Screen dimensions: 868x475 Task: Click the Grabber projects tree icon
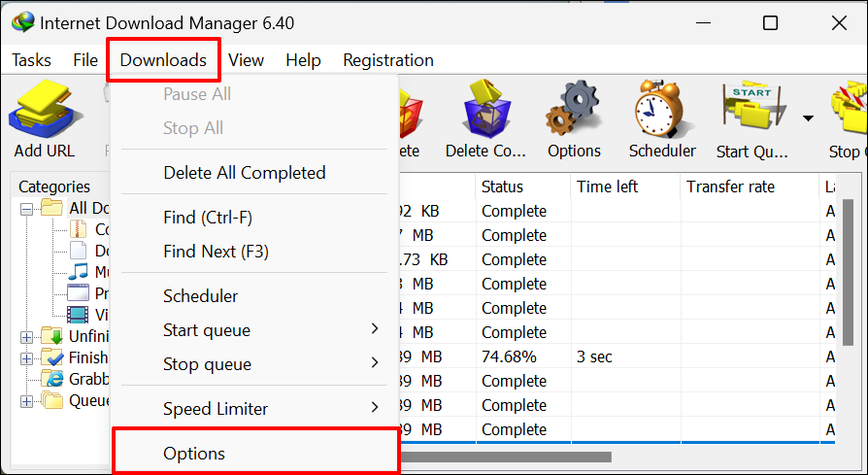pyautogui.click(x=50, y=379)
